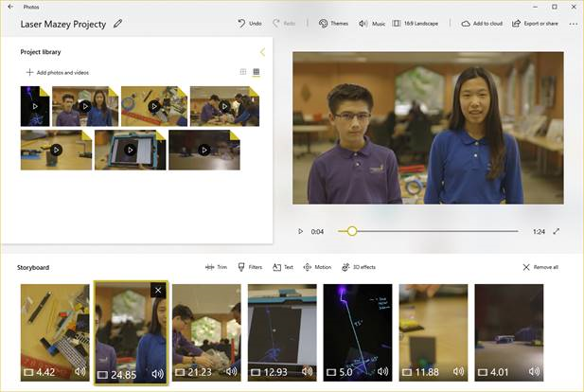Screen dimensions: 584x392
Task: Switch library to small grid view
Action: tap(243, 72)
